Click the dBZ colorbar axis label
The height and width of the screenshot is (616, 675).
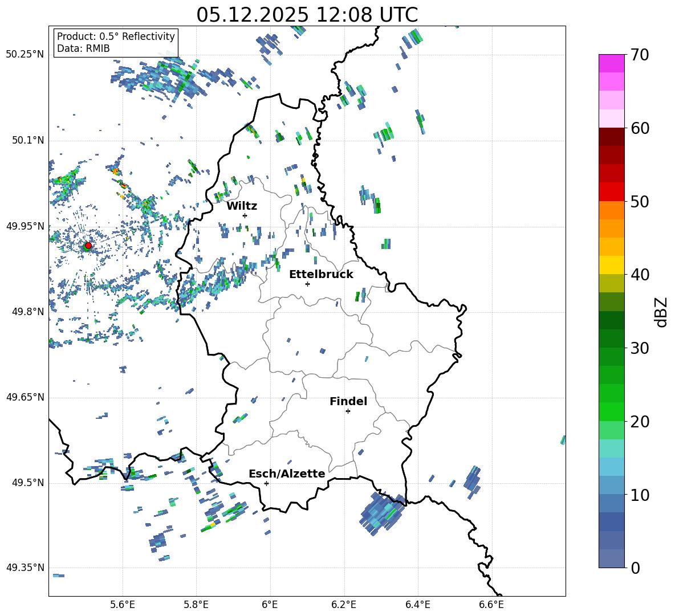pyautogui.click(x=661, y=311)
